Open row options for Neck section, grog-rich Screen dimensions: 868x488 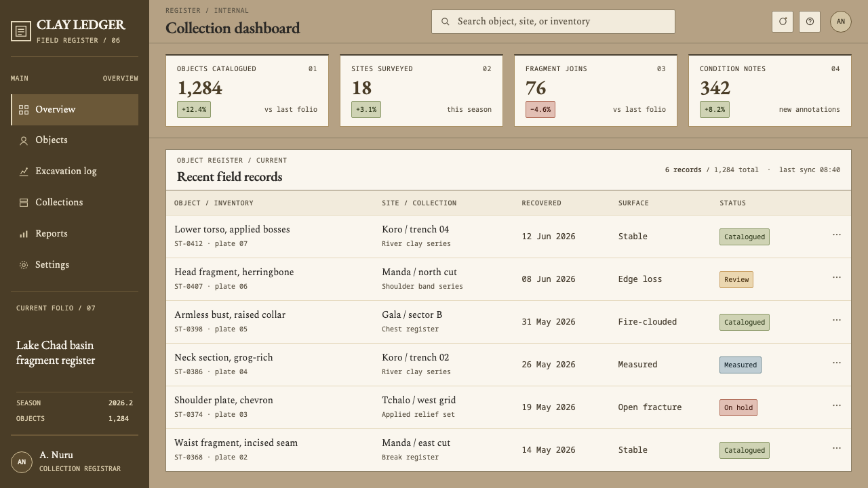[837, 363]
